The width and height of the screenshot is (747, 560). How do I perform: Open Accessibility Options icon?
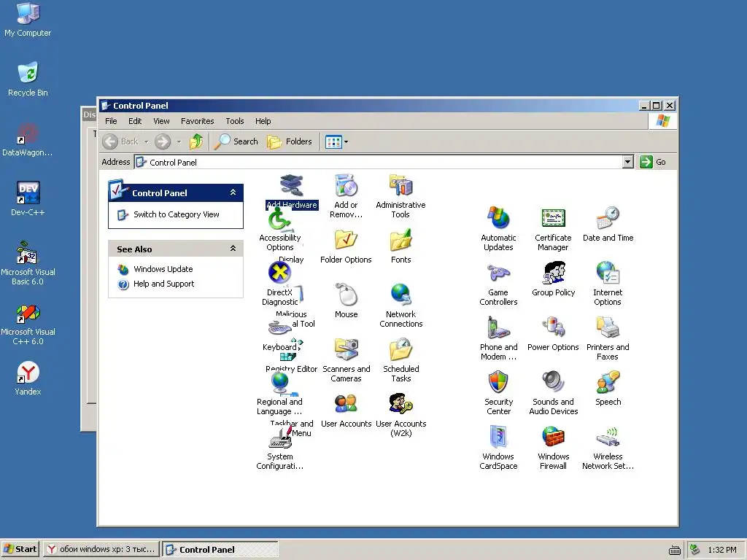279,219
